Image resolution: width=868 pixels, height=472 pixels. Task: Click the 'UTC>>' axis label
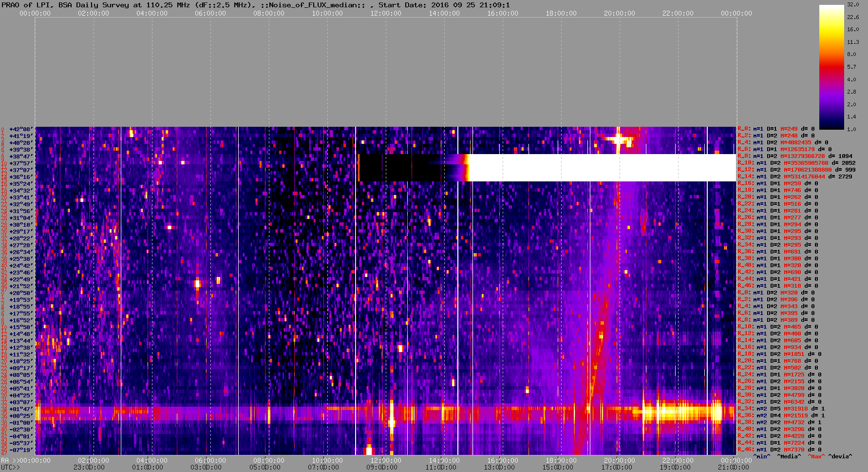pyautogui.click(x=11, y=467)
